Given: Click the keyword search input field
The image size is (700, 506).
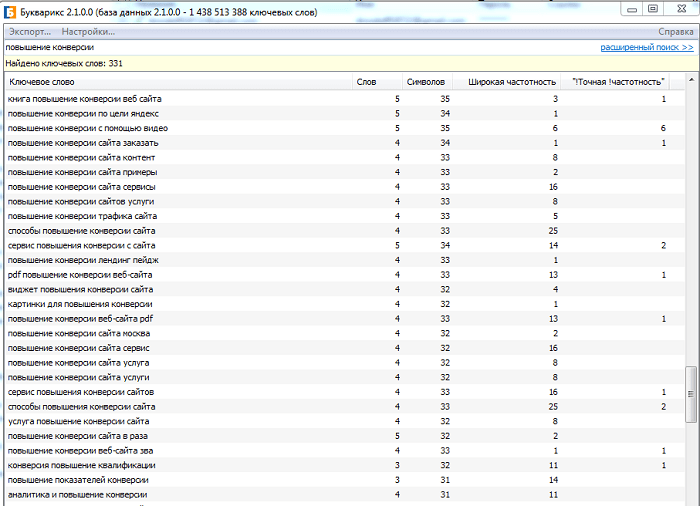Looking at the screenshot, I should coord(290,47).
